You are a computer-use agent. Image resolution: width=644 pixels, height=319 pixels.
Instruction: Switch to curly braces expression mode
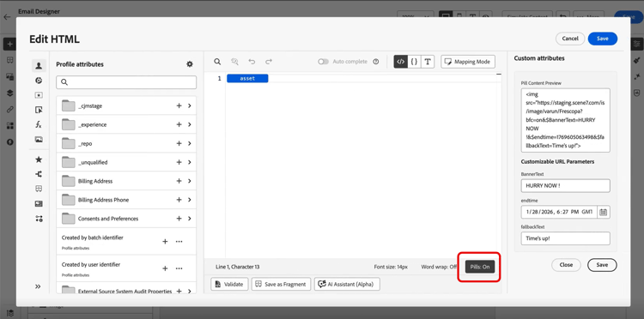coord(414,62)
